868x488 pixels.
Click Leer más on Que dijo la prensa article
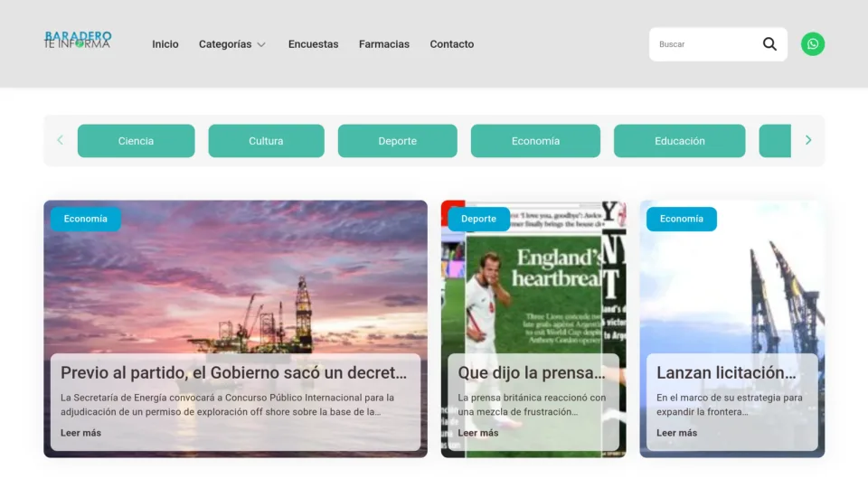pyautogui.click(x=477, y=433)
